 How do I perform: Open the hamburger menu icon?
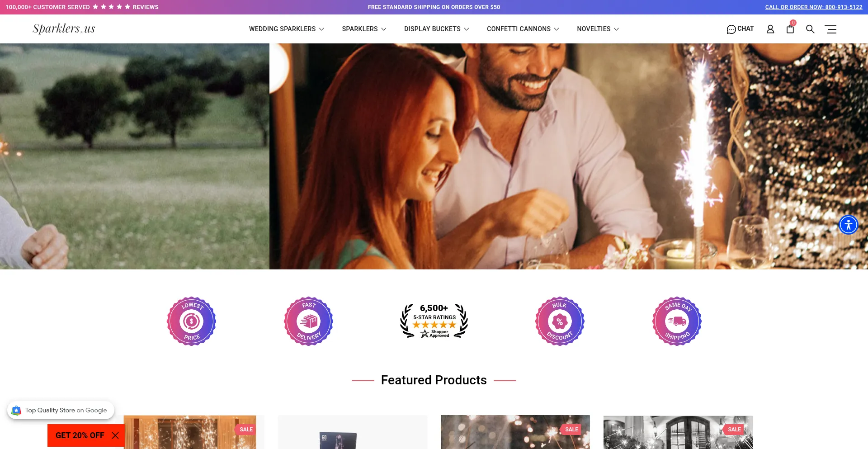830,29
